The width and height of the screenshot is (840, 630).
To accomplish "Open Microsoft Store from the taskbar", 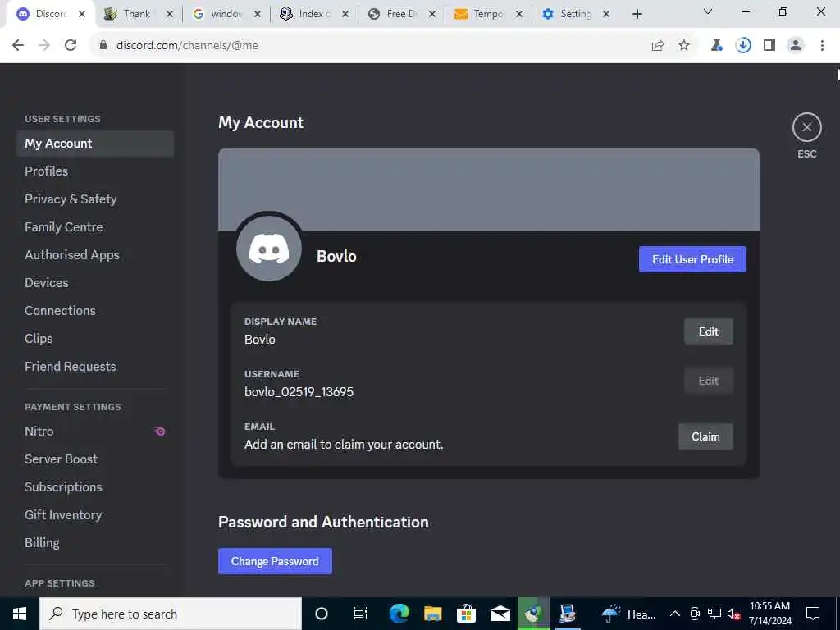I will [467, 614].
